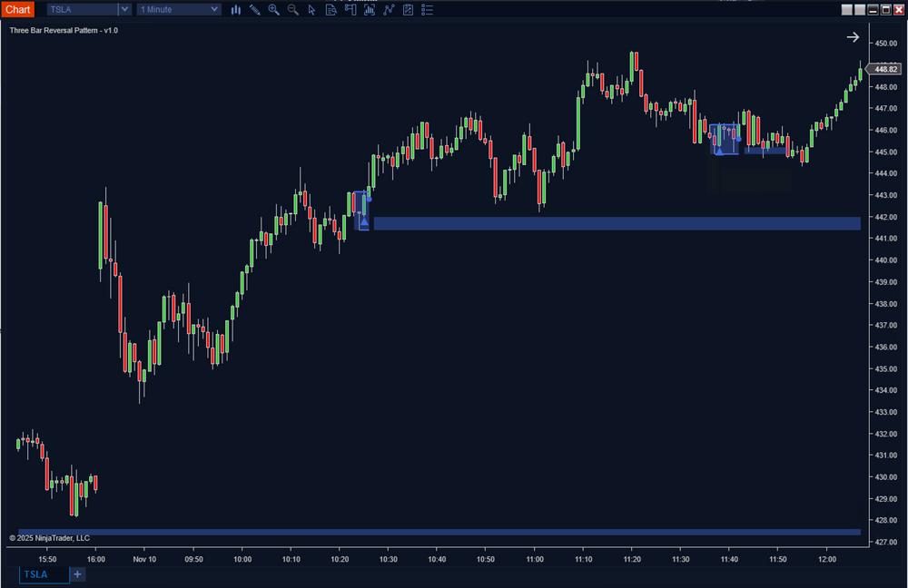
Task: Expand the right-arrow panel control
Action: click(x=853, y=37)
